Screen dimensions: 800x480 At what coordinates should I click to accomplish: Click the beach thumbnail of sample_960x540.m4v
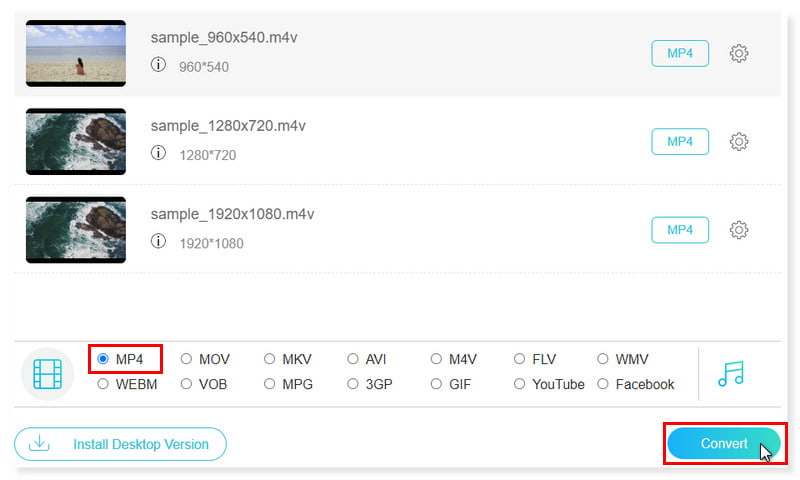[76, 54]
